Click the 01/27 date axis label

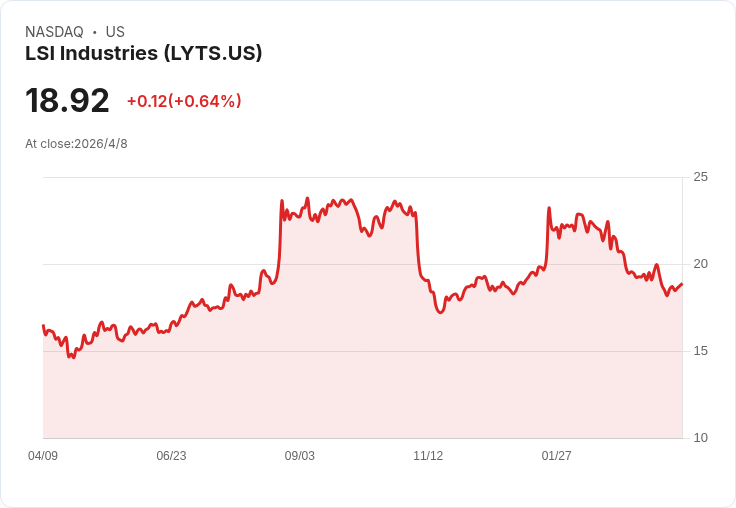pyautogui.click(x=556, y=455)
